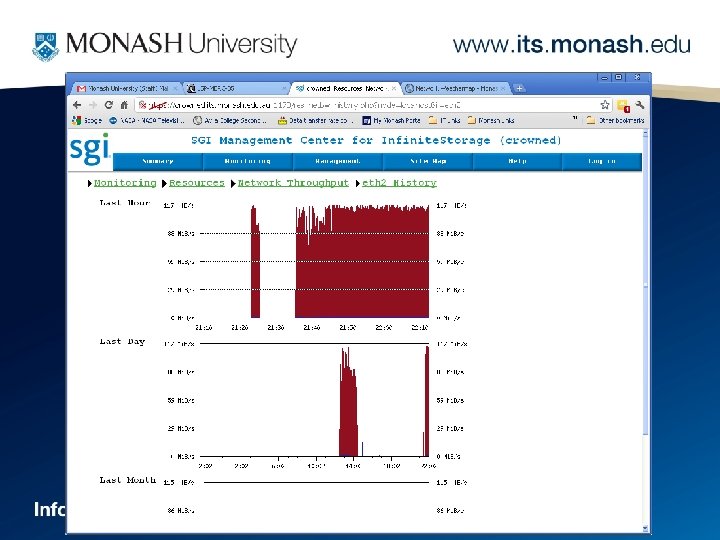Open the Management menu in SGI navigation
Screen dimensions: 720x540
click(338, 162)
